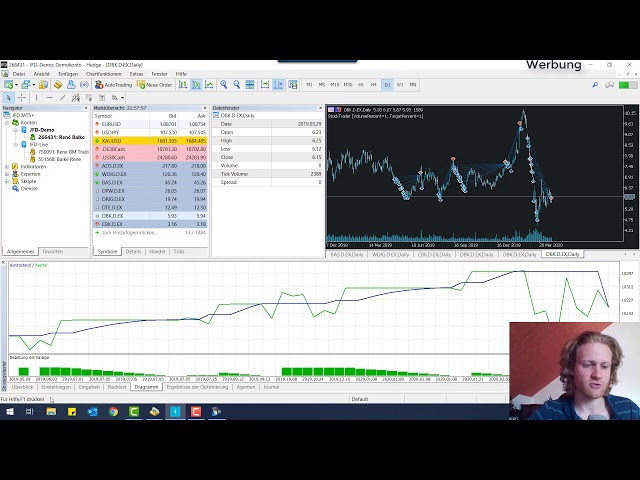The width and height of the screenshot is (640, 480).
Task: Expand the Skripte tree node
Action: (5, 181)
